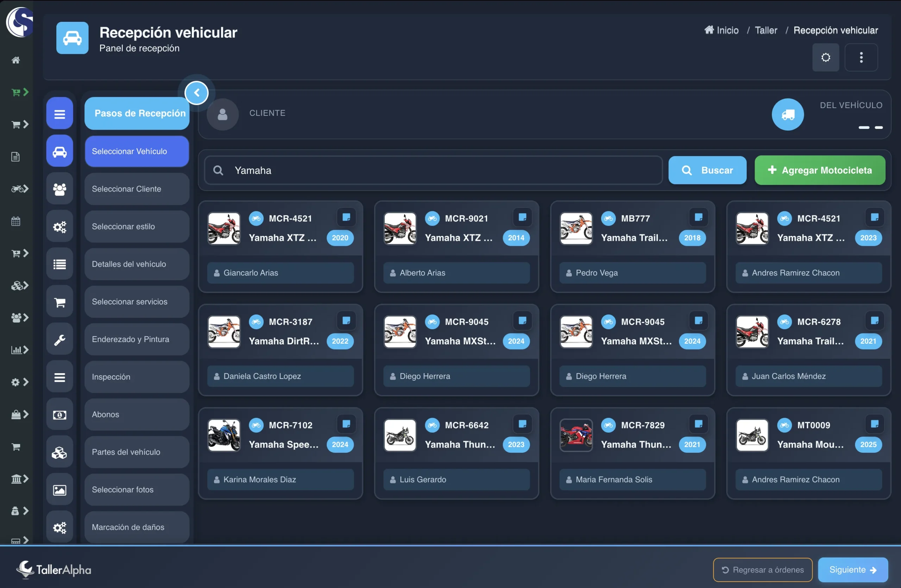This screenshot has height=588, width=901.
Task: Click the shopping cart servicios step icon
Action: pos(59,302)
